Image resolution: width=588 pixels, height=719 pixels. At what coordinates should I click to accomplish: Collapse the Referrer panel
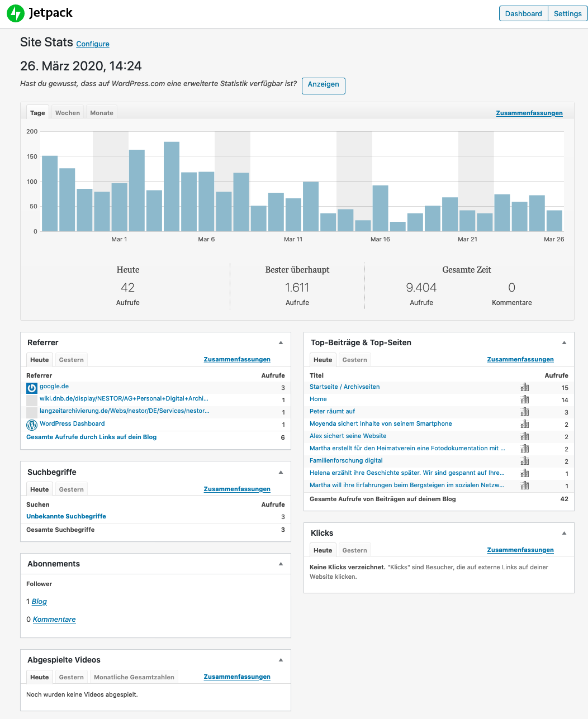point(281,342)
